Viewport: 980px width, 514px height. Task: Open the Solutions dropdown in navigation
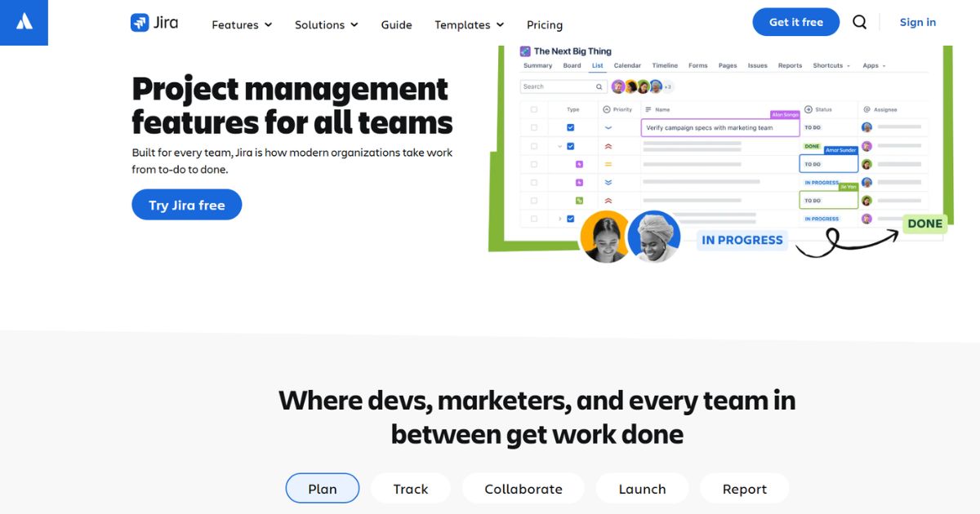[326, 24]
